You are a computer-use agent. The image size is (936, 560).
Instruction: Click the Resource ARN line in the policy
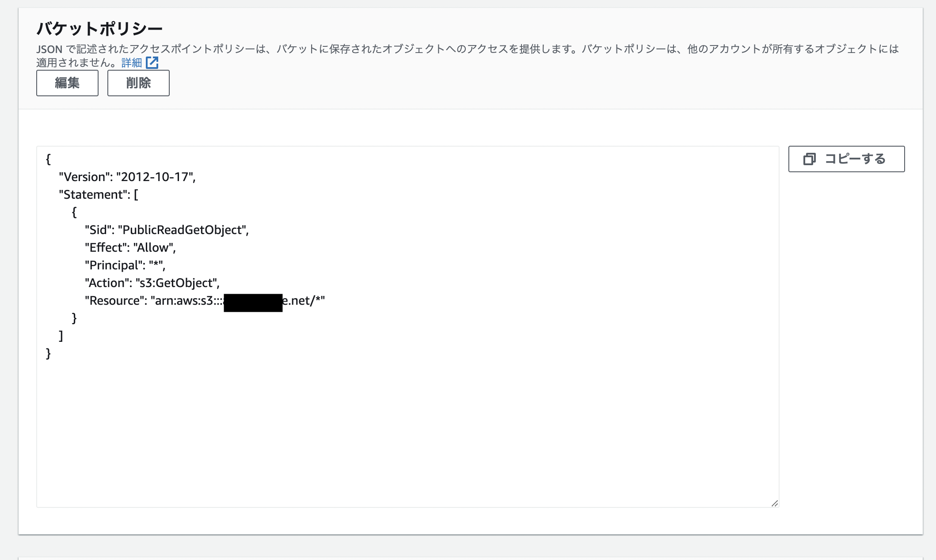click(x=205, y=301)
